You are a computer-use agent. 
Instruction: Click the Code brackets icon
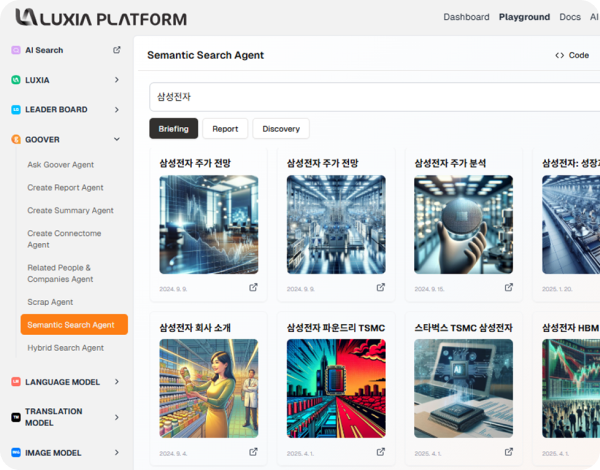(x=559, y=55)
